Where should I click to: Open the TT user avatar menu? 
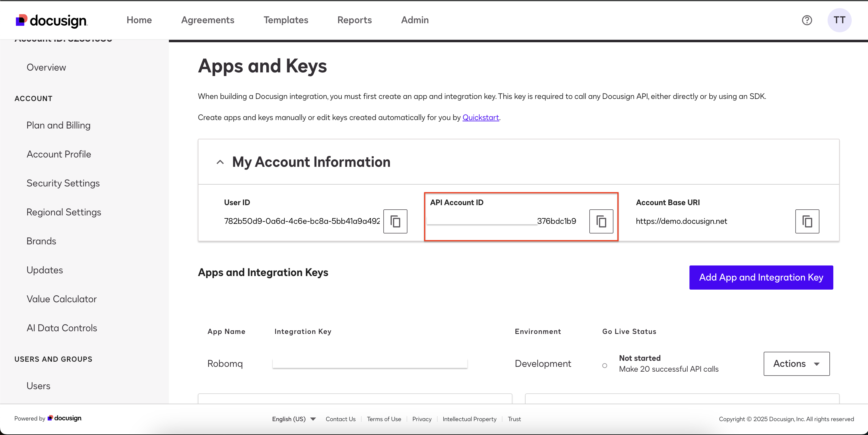tap(839, 20)
